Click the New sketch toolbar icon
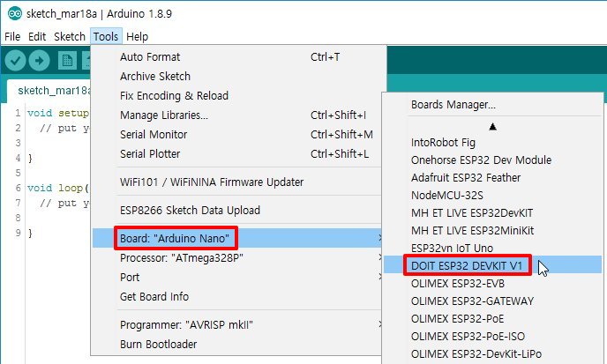Image resolution: width=607 pixels, height=364 pixels. tap(67, 61)
